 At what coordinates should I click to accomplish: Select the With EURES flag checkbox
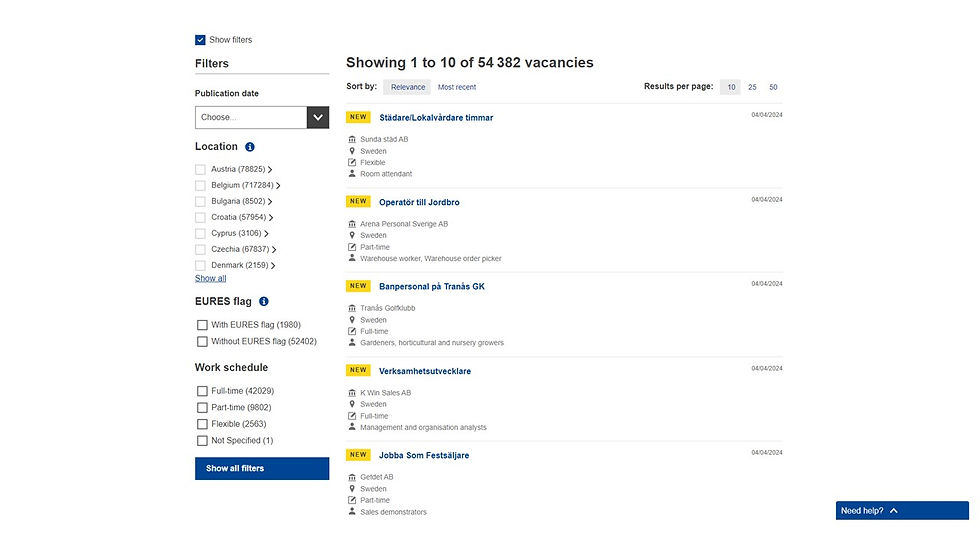202,325
